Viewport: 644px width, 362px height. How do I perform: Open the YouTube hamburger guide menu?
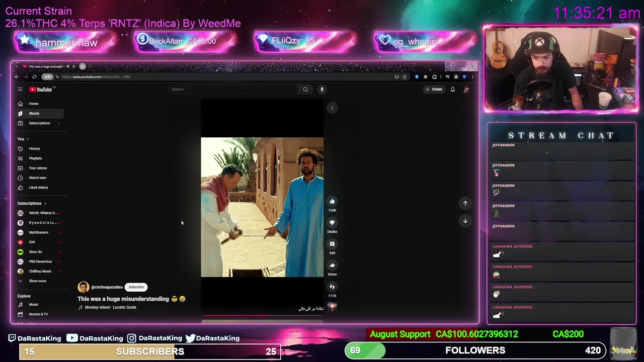(20, 89)
